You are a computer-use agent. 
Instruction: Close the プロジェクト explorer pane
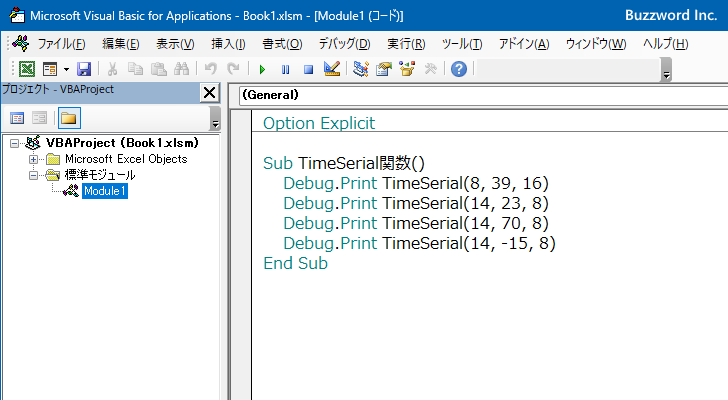pos(209,92)
